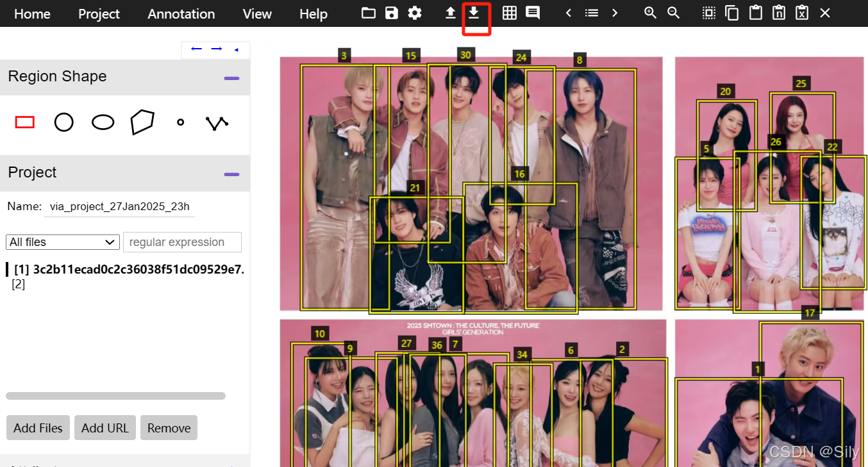Click the blue right arrow in the sidebar toolbox
This screenshot has height=467, width=868.
click(x=217, y=49)
